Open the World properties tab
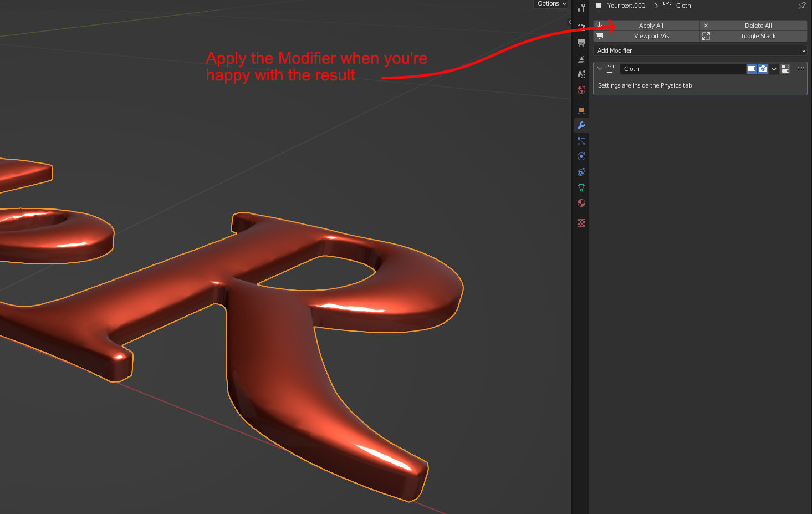Screen dimensions: 812x514 click(x=581, y=90)
